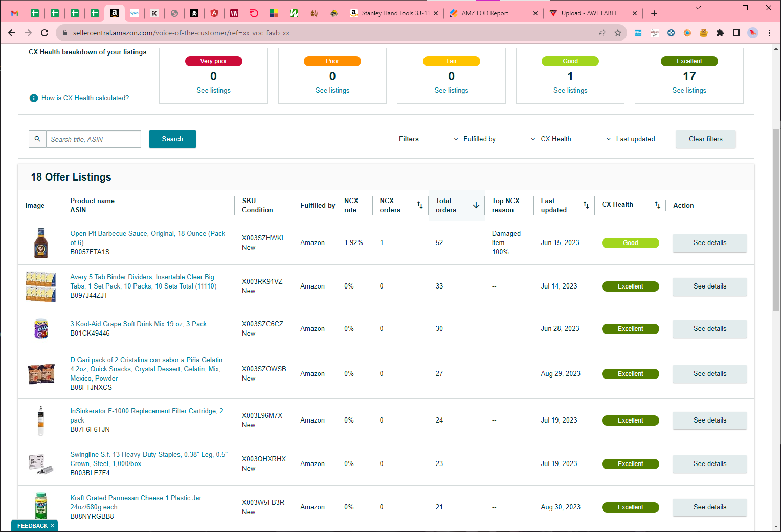Open the LOG IN extension icon
Screen dimensions: 781x532
coord(655,33)
